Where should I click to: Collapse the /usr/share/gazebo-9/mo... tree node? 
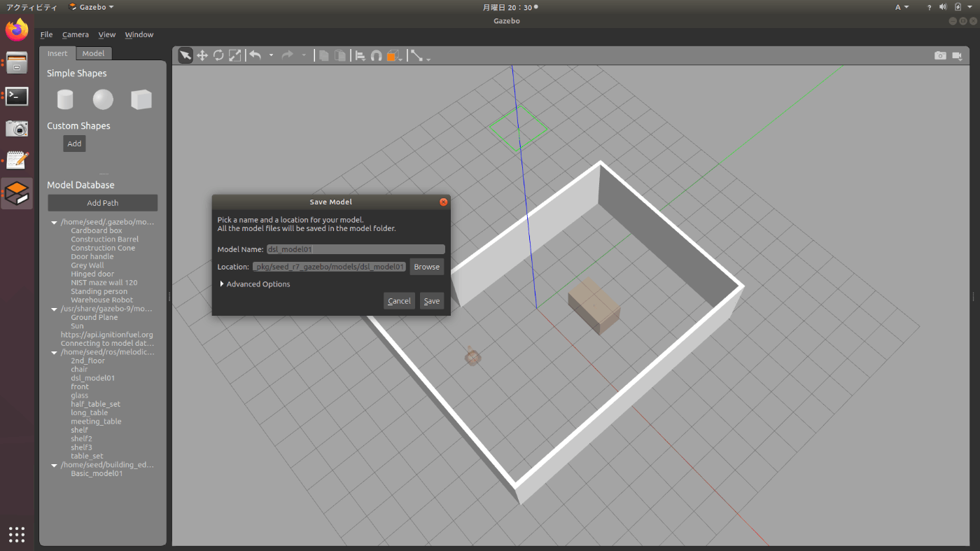click(x=55, y=309)
